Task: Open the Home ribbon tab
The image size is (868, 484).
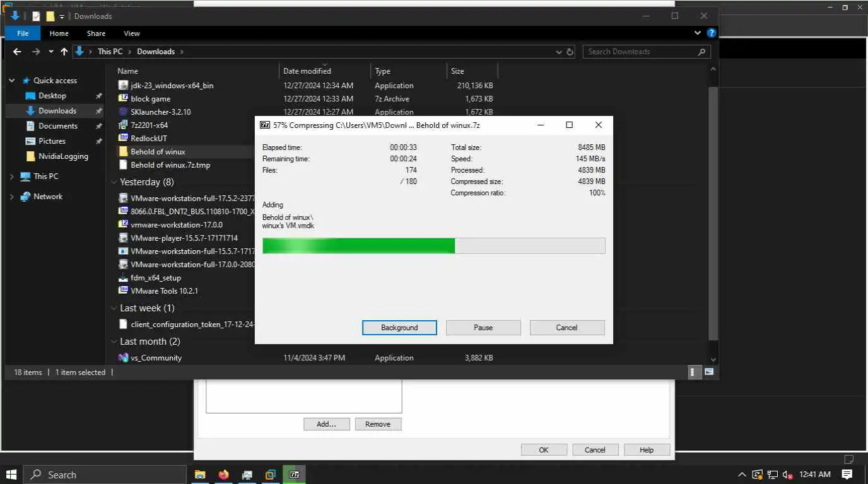Action: (x=59, y=33)
